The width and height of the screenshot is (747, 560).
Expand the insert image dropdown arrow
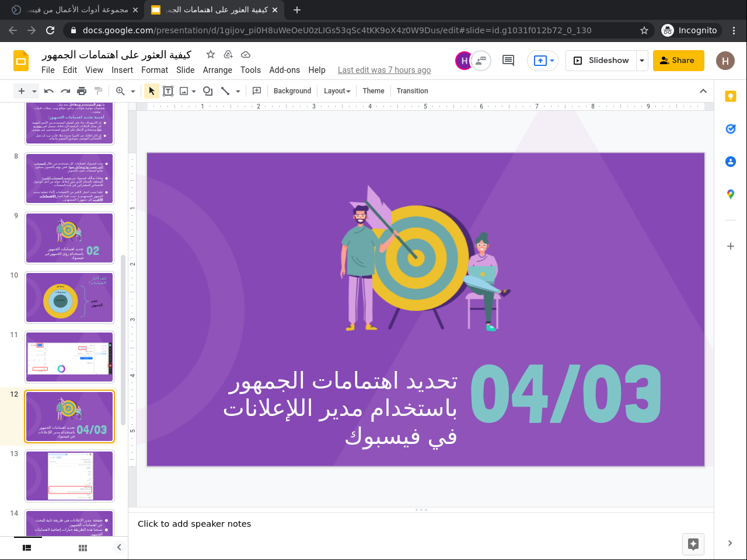click(x=194, y=91)
